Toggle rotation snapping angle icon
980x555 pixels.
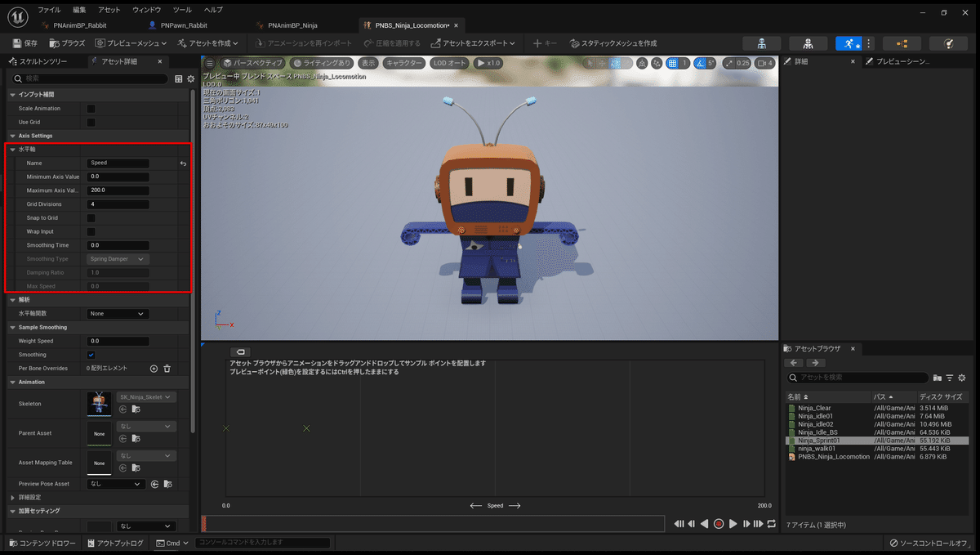[699, 63]
